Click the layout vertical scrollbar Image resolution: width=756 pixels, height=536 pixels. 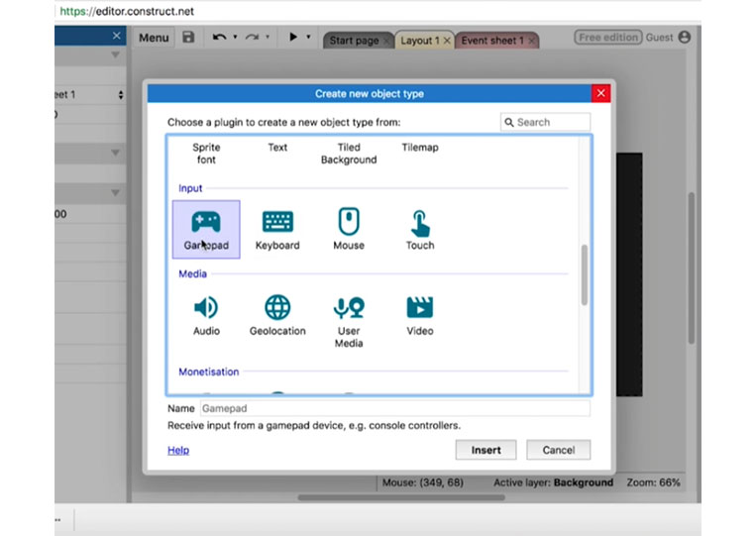[x=691, y=268]
